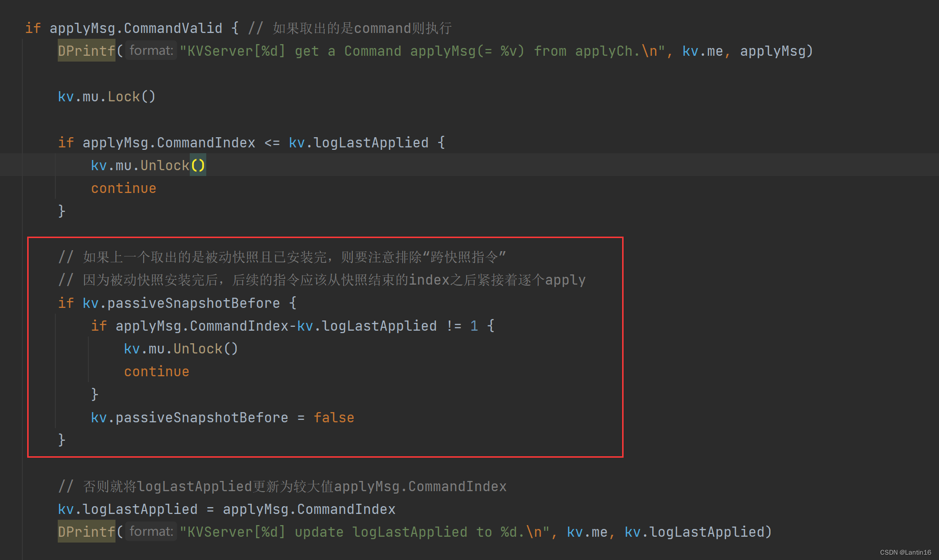
Task: Click the CommandValid field name
Action: coord(173,28)
